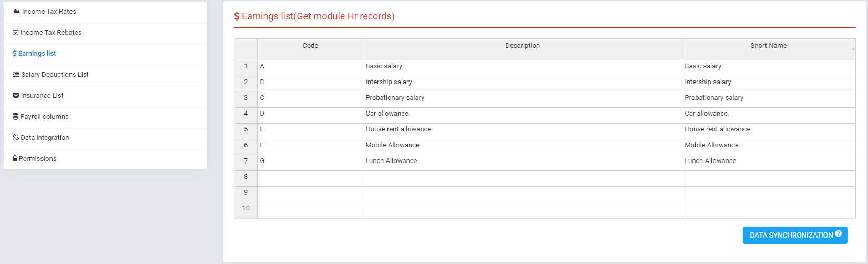Screen dimensions: 868x264
Task: Select the Description column header
Action: (522, 46)
